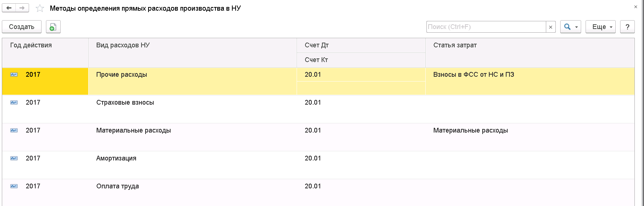644x206 pixels.
Task: Open help with the question mark button
Action: 627,27
